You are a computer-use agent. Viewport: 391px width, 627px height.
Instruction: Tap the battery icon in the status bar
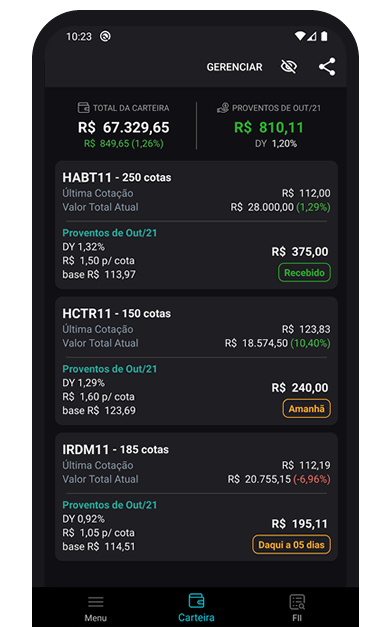(324, 36)
